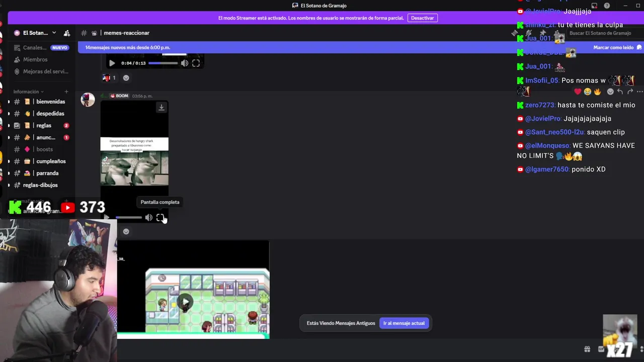Toggle the member list icon in header
644x362 pixels.
click(x=557, y=33)
